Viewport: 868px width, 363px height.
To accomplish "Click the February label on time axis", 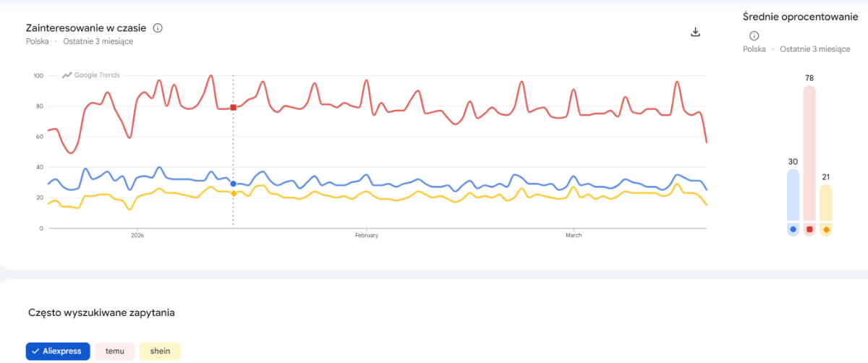I will point(367,236).
